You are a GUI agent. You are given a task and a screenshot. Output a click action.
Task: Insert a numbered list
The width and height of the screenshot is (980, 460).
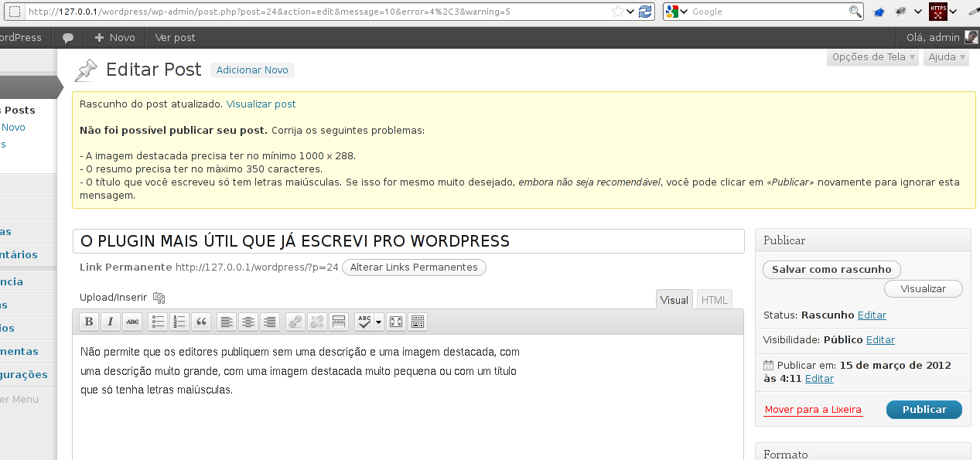(x=179, y=322)
